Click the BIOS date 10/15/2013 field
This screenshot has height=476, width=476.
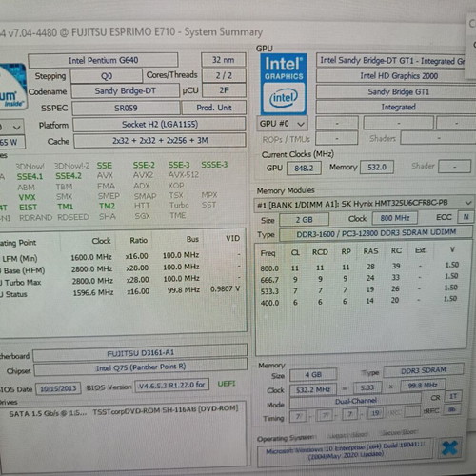(x=58, y=388)
